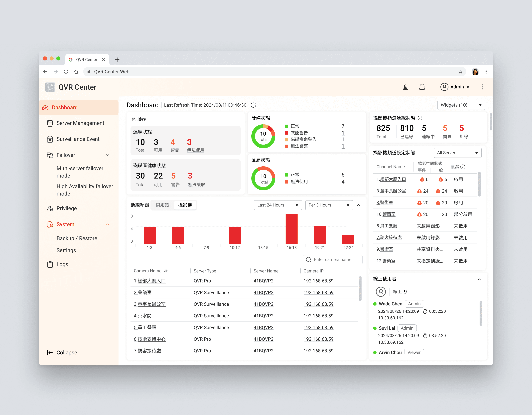Open camera link 1.總部大廳入口 in table

(150, 281)
